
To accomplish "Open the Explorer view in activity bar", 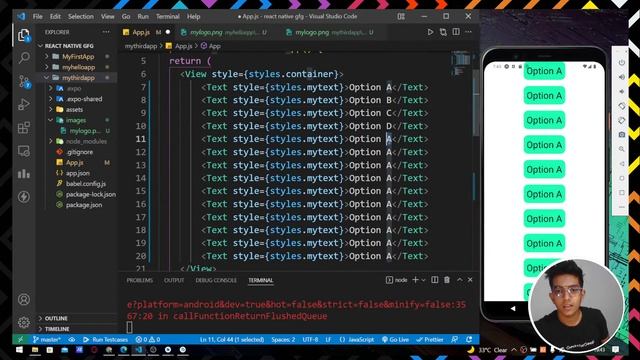I will (24, 35).
